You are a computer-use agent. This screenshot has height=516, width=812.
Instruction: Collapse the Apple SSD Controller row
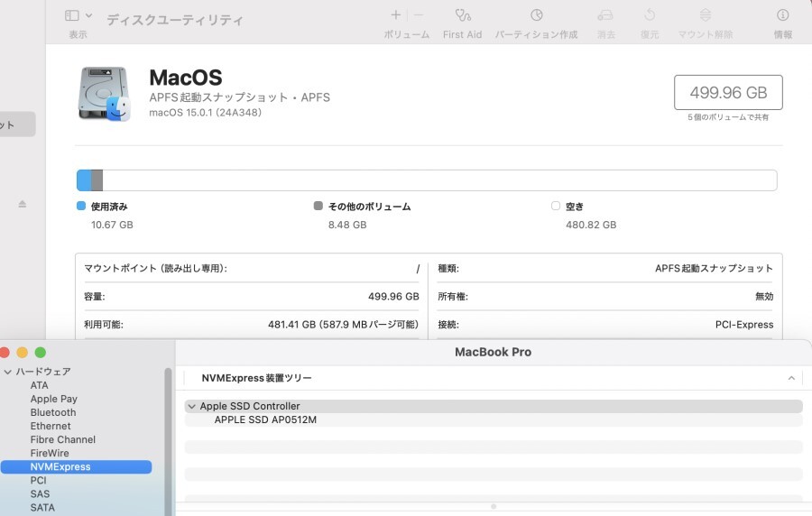point(191,406)
